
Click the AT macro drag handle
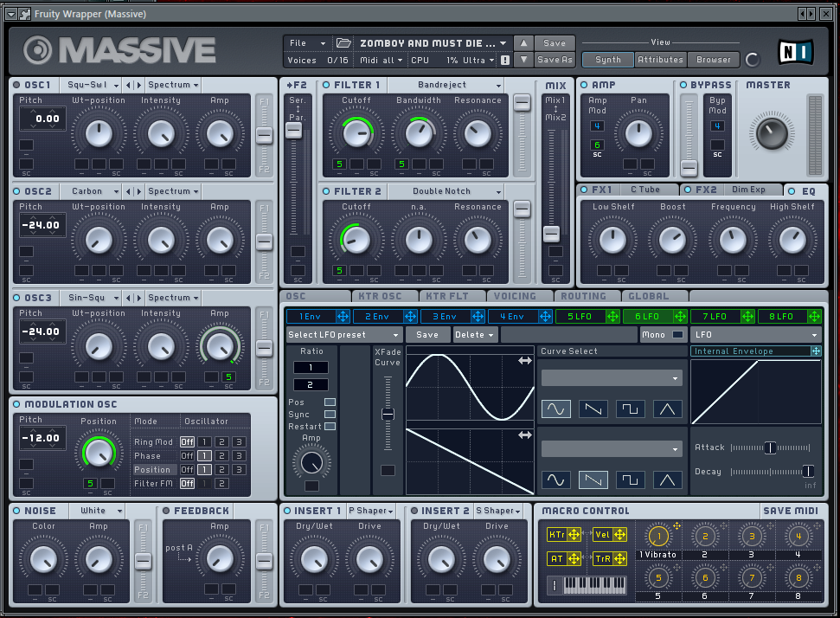[574, 559]
